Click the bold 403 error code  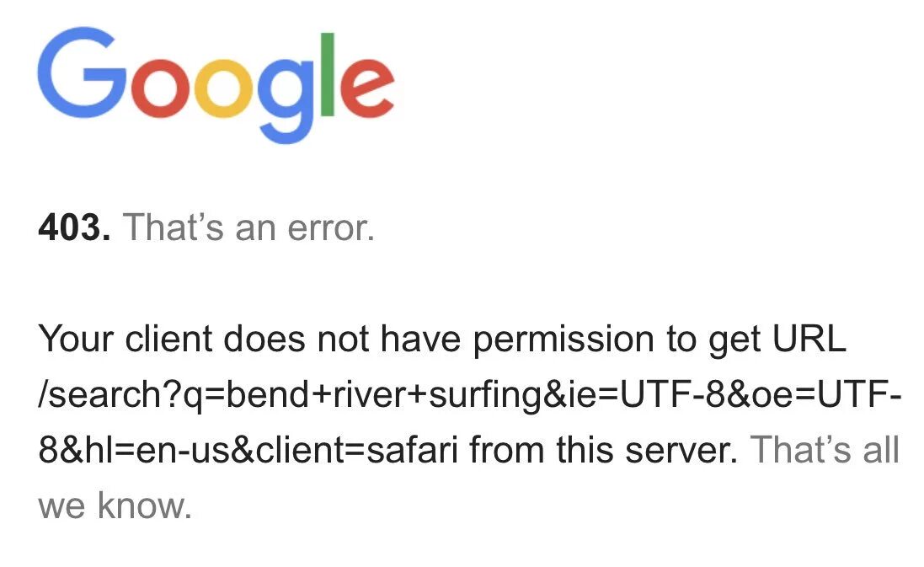74,227
